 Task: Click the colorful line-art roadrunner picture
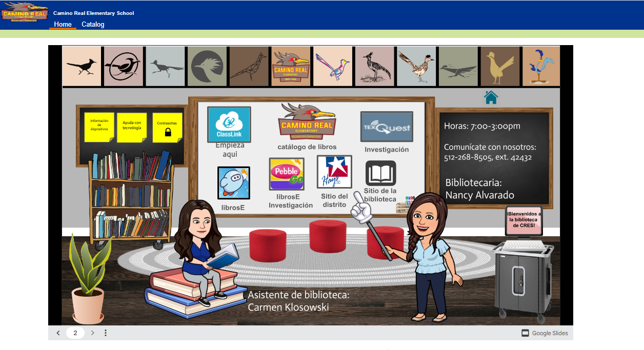(x=333, y=66)
